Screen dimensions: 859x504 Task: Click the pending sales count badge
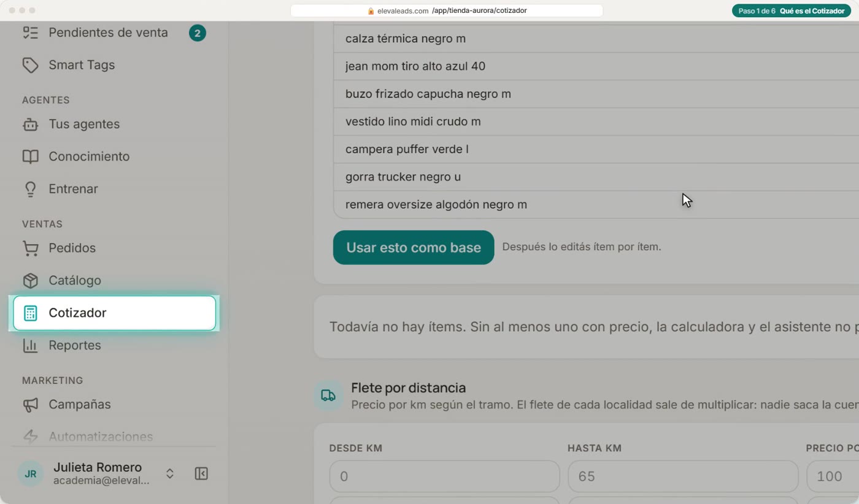(197, 33)
